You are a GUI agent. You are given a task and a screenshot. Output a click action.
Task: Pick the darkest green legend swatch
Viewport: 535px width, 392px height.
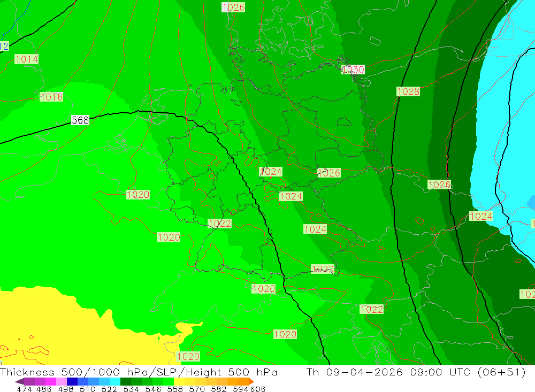(126, 381)
